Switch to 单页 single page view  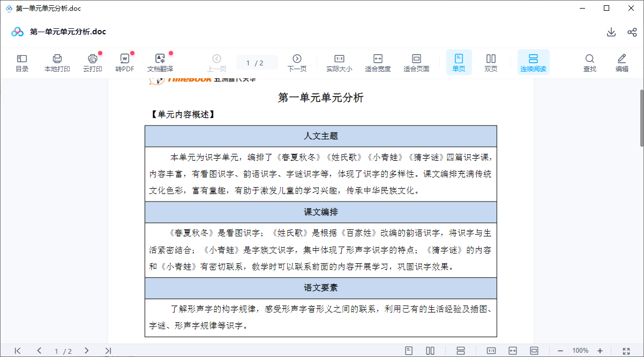pyautogui.click(x=459, y=62)
